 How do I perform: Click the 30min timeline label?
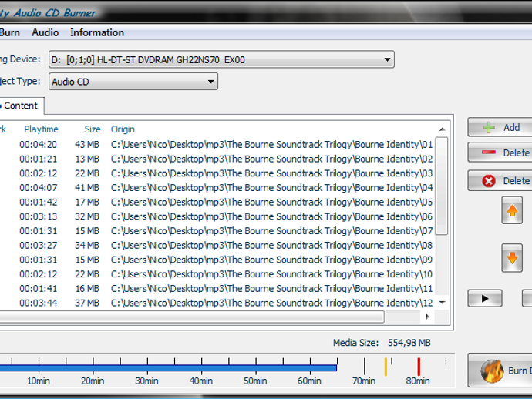[146, 381]
